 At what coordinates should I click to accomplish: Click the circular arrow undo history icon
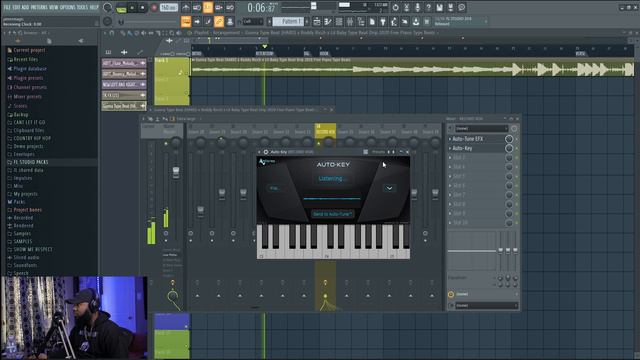click(395, 7)
